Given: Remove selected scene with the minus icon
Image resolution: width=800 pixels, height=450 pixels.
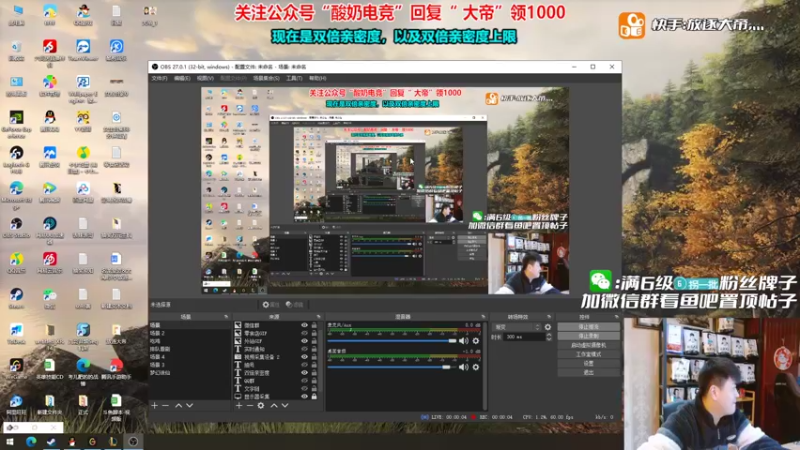Looking at the screenshot, I should click(x=165, y=405).
